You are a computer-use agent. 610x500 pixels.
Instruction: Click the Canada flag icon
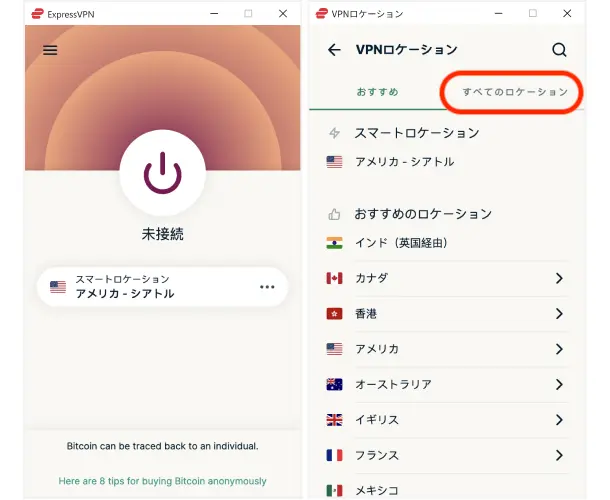[x=334, y=278]
